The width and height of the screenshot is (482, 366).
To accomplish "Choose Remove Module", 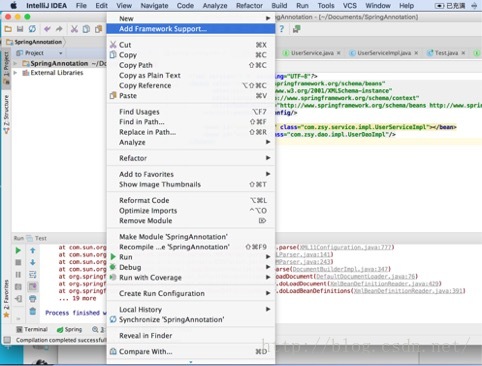I will click(191, 221).
